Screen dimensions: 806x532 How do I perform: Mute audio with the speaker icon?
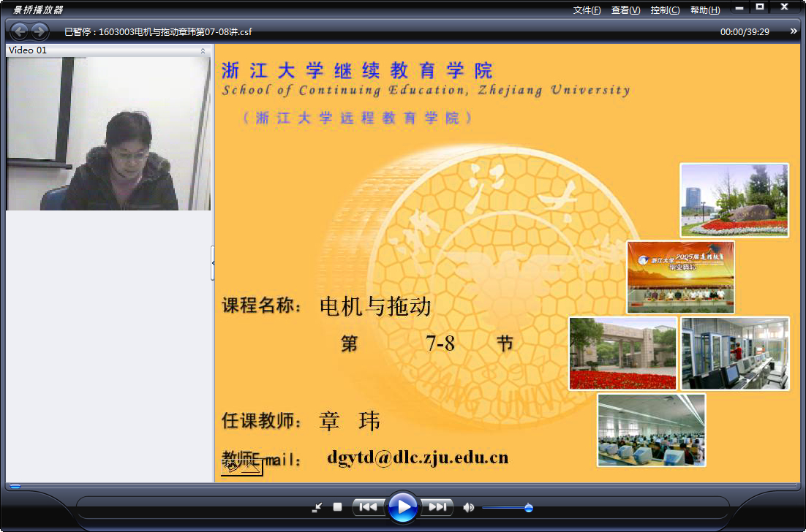468,507
